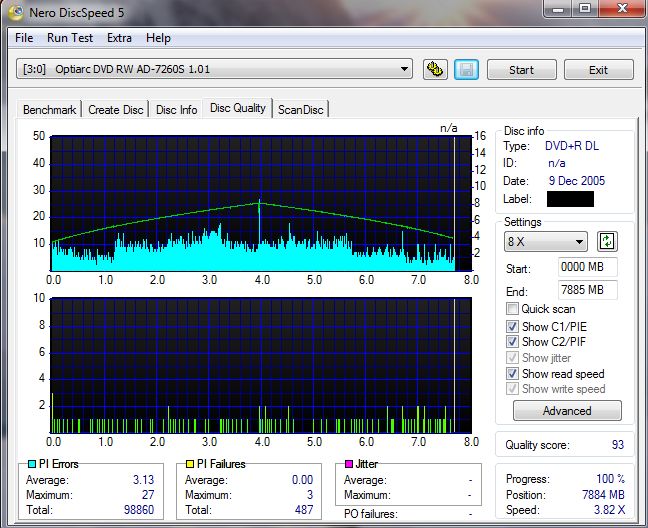This screenshot has height=528, width=648.
Task: Switch to the Disc Info tab
Action: click(x=176, y=110)
